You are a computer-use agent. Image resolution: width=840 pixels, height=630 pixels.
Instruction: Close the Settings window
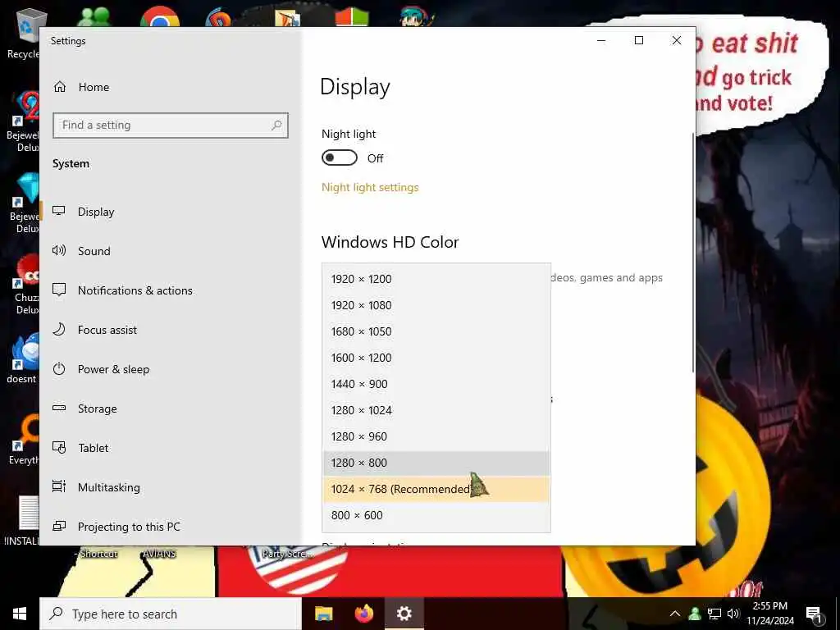click(x=677, y=41)
